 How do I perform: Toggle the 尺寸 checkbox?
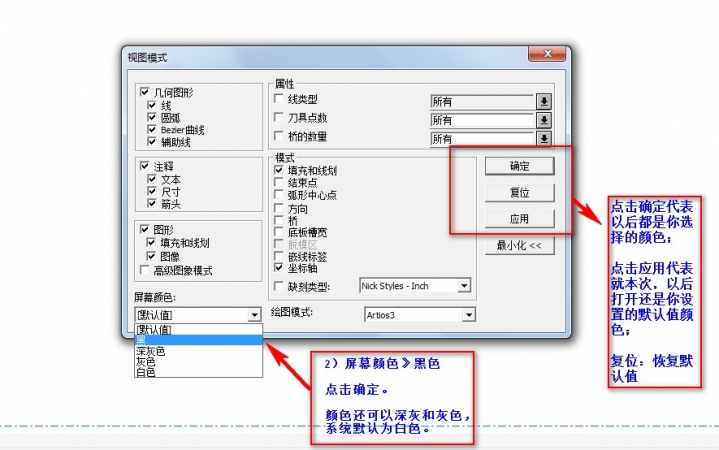pos(152,191)
